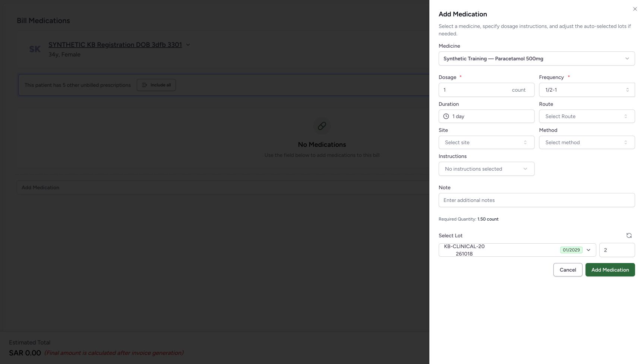Open the Select method dropdown

(x=587, y=142)
